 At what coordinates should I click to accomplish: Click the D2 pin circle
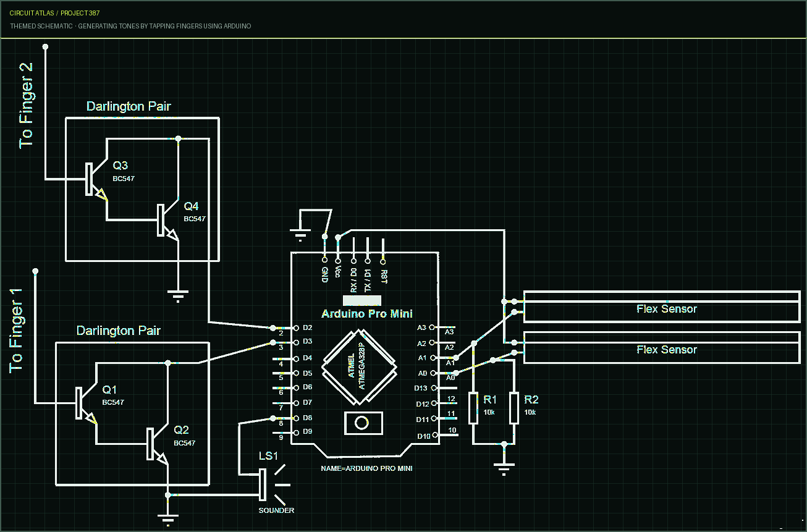coord(296,327)
